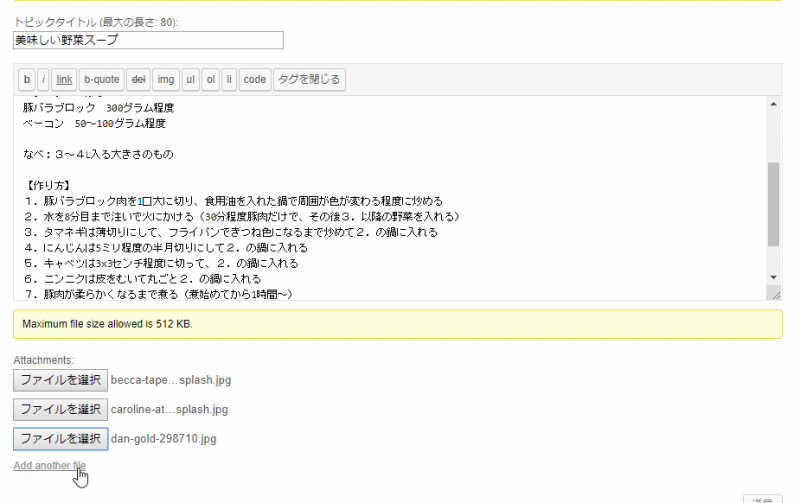This screenshot has width=800, height=503.
Task: Click the text area vertical scrollbar thumb
Action: [773, 205]
